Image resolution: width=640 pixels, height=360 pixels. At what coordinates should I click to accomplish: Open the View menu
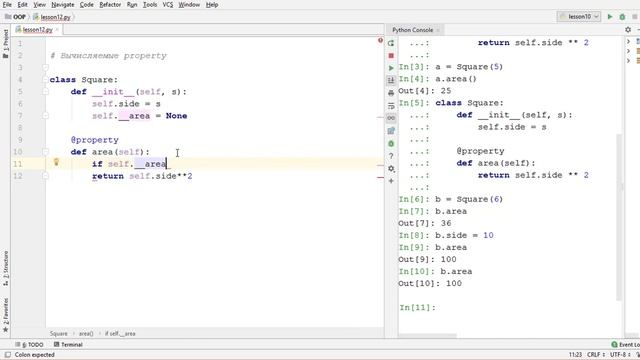[x=39, y=5]
